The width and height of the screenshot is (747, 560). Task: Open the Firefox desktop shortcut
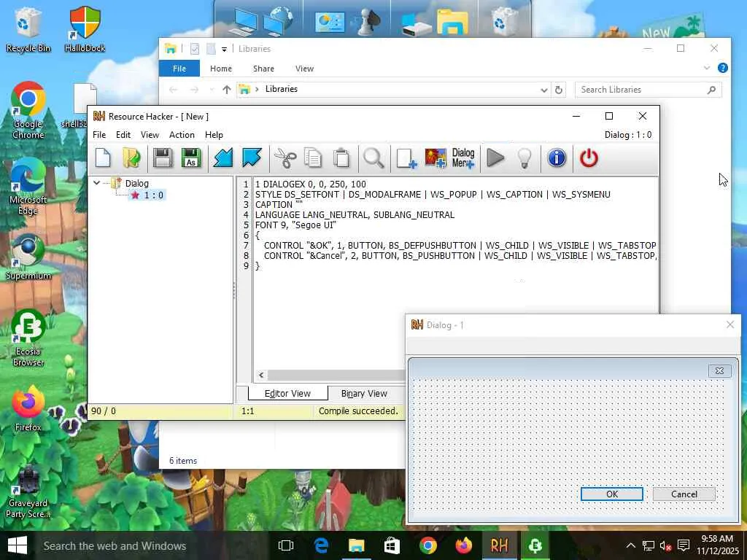pyautogui.click(x=28, y=408)
